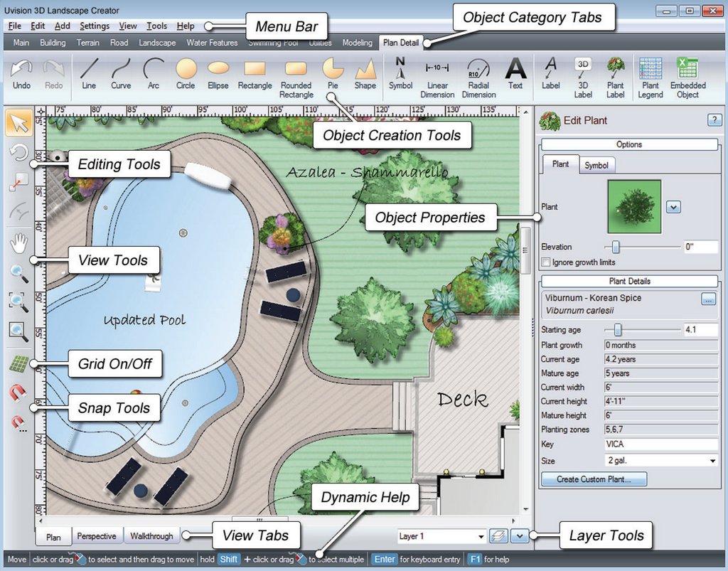728x571 pixels.
Task: Switch to the Walkthrough view tab
Action: tap(151, 536)
